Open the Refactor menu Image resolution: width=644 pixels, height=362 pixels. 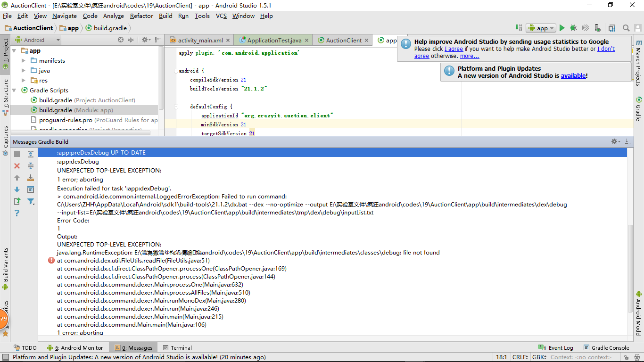pos(141,16)
